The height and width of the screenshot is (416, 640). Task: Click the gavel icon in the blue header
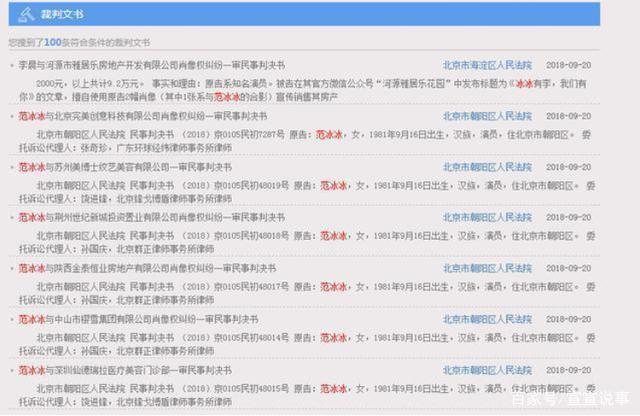27,14
